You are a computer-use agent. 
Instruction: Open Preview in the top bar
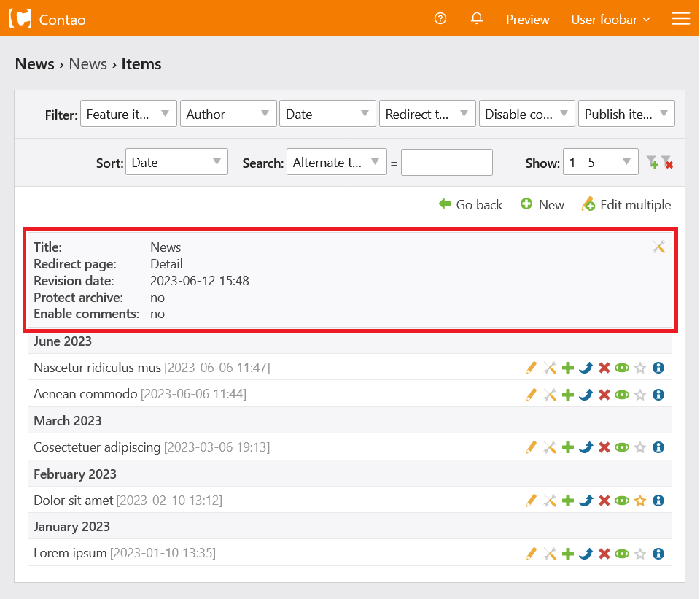527,19
